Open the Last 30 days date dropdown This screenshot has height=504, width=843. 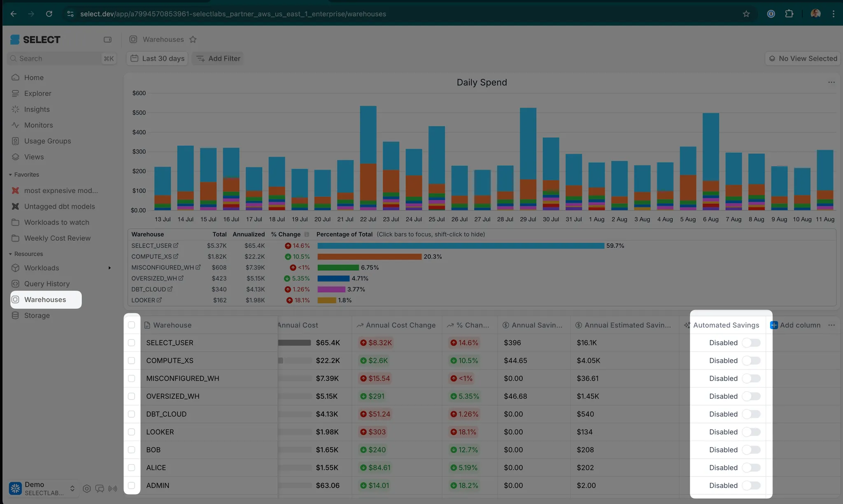[x=157, y=58]
